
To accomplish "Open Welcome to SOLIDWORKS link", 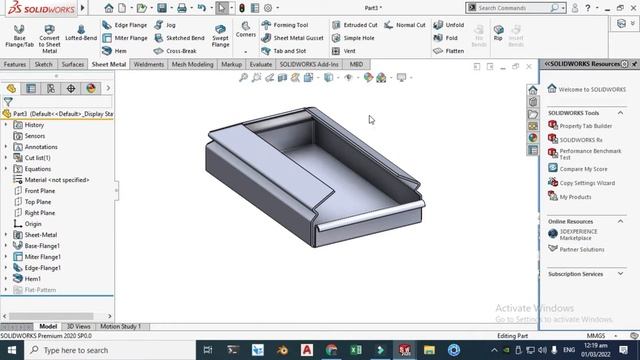I will tap(592, 89).
